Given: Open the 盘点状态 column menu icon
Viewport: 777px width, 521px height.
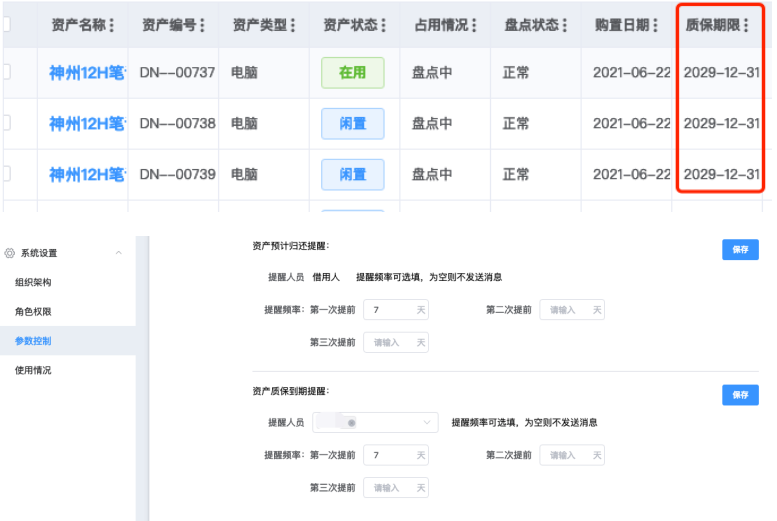Looking at the screenshot, I should pyautogui.click(x=564, y=25).
